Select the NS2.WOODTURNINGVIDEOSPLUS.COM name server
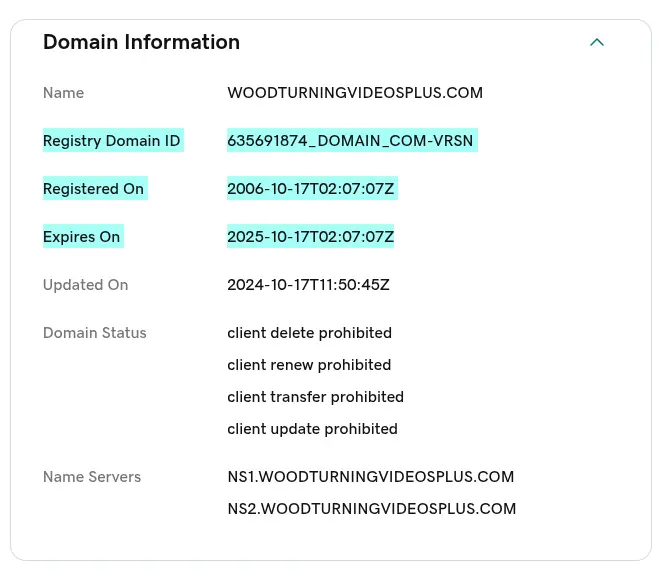This screenshot has width=663, height=573. (372, 508)
